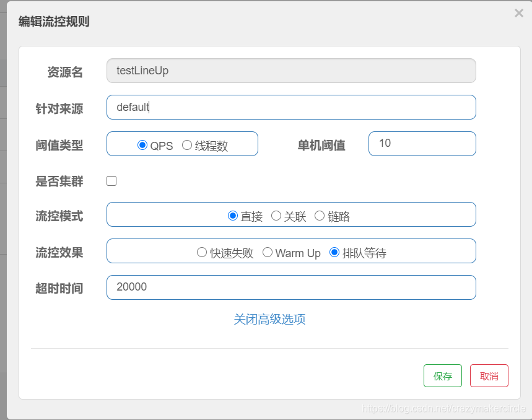532x420 pixels.
Task: Select the Warm Up flow control effect
Action: 268,252
